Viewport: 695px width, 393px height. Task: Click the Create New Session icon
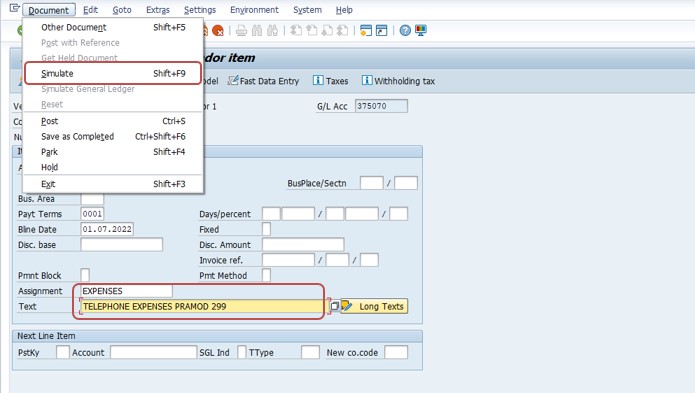click(366, 31)
